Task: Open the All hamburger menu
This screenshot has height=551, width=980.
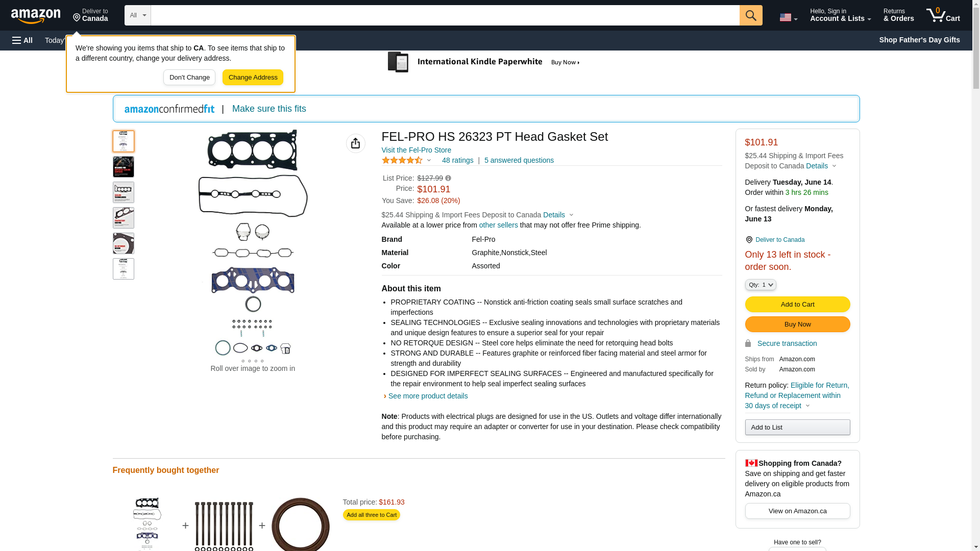Action: (22, 40)
